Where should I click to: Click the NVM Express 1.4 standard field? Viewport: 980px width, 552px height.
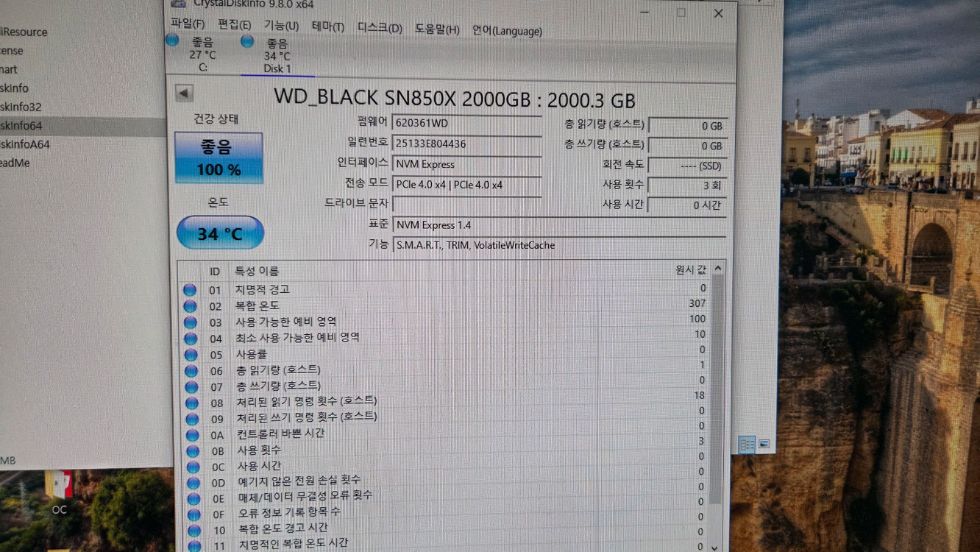[560, 225]
